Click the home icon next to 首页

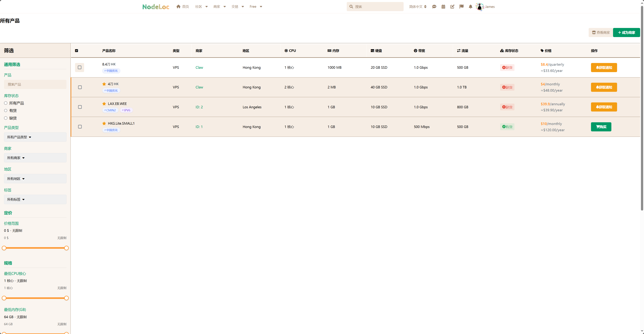click(178, 7)
